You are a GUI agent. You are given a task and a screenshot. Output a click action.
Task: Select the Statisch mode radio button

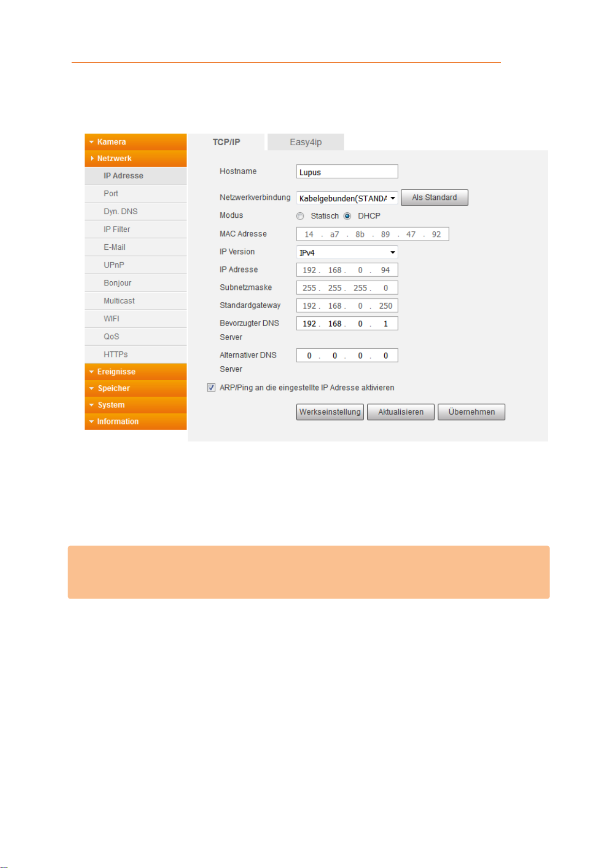300,216
